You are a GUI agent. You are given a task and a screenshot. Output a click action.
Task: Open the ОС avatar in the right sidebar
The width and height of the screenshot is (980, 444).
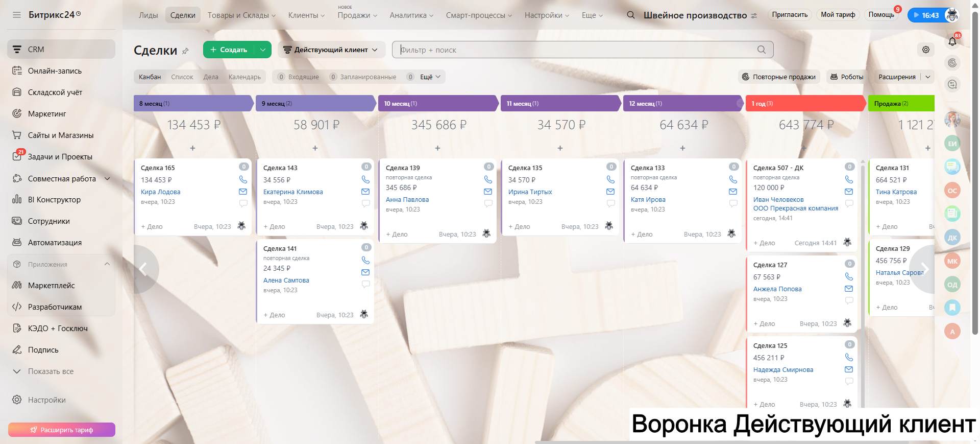click(x=952, y=191)
